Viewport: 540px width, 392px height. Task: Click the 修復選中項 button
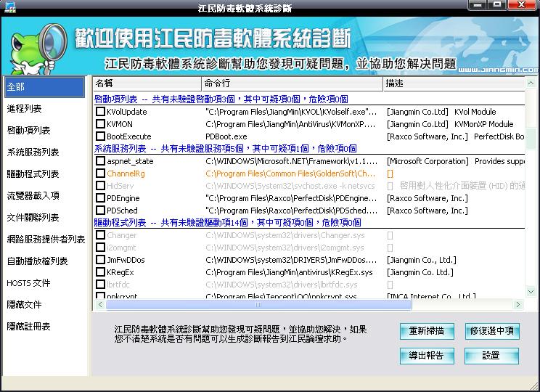(x=492, y=331)
